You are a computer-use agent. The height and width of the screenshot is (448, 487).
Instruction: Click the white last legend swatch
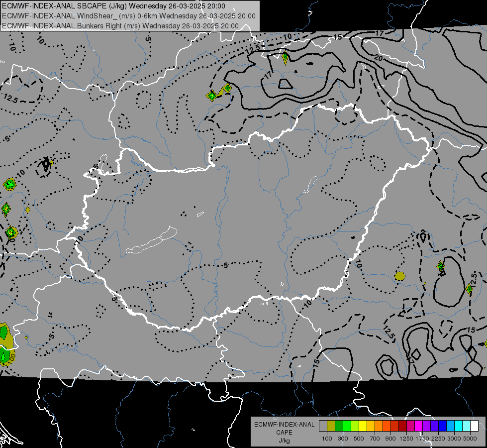coord(474,426)
